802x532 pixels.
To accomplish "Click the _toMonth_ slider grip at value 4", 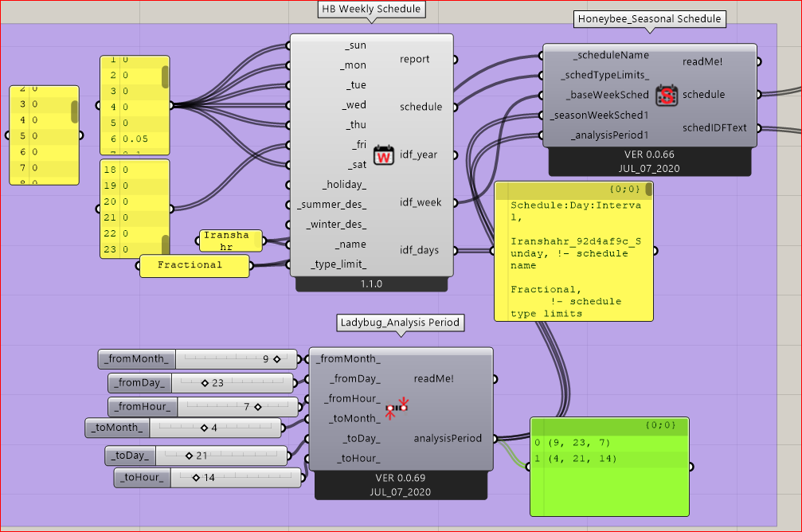I will (204, 428).
